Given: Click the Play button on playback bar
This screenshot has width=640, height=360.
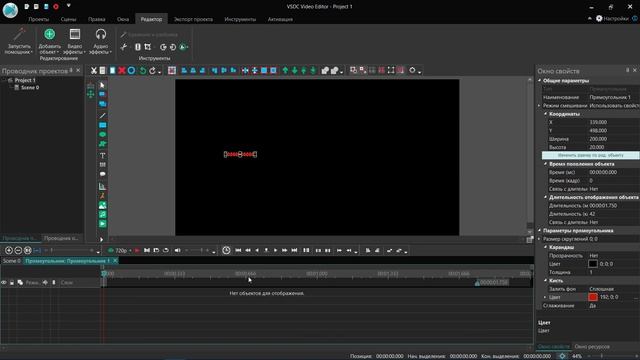Looking at the screenshot, I should click(276, 250).
